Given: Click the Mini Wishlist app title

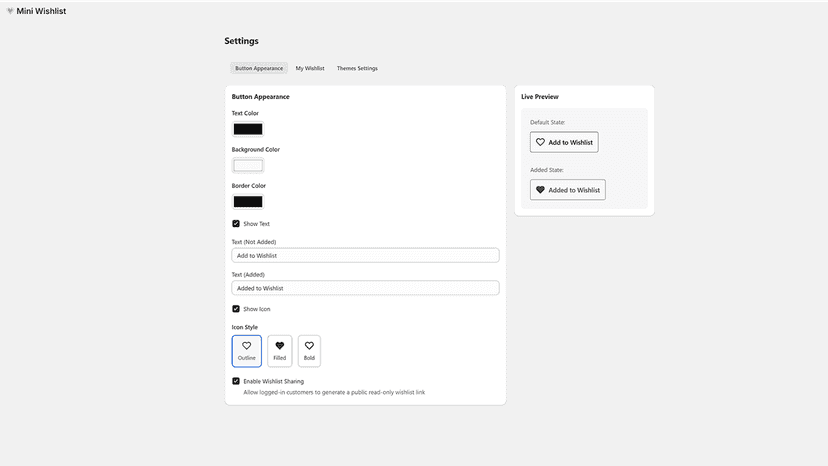Looking at the screenshot, I should (41, 11).
